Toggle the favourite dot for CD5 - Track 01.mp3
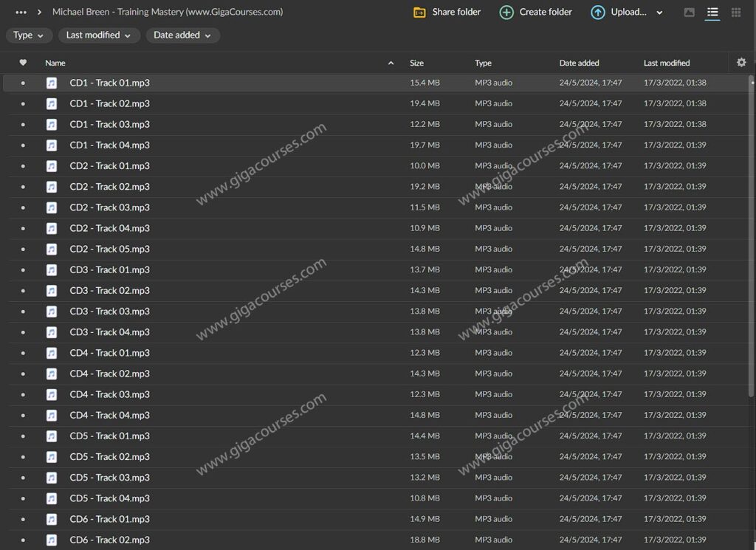The width and height of the screenshot is (756, 550). (x=23, y=436)
